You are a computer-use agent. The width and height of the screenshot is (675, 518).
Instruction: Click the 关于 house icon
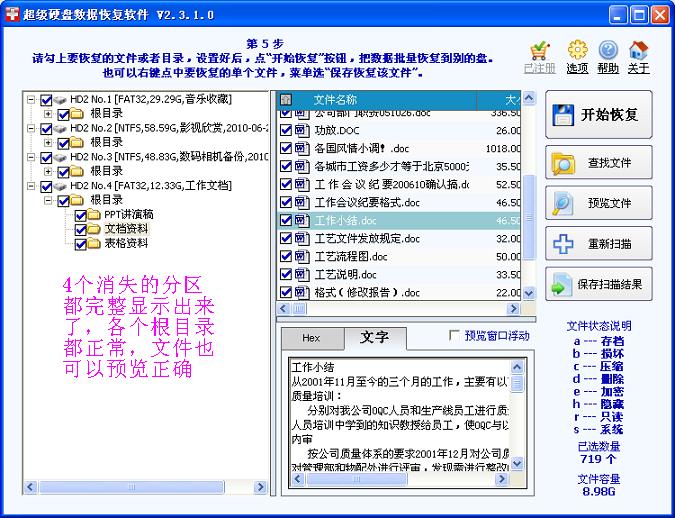638,50
